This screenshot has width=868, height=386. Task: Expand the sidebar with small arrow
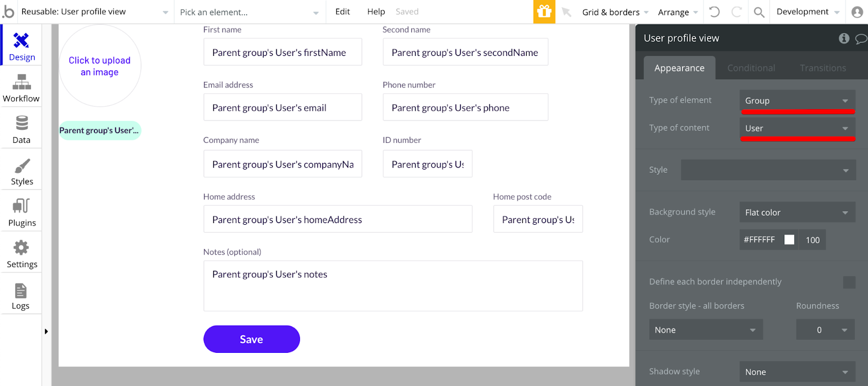(46, 331)
